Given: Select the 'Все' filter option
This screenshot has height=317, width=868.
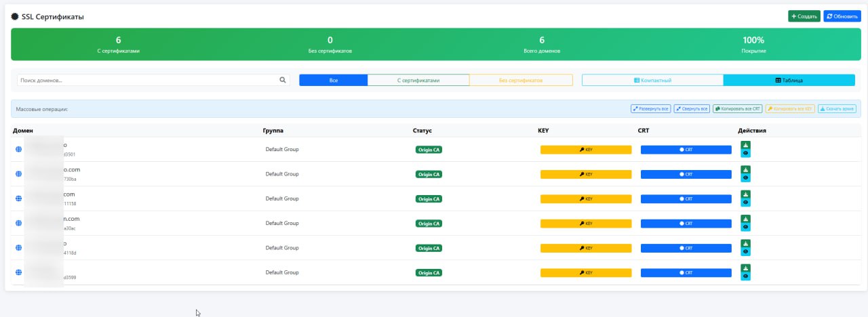Looking at the screenshot, I should pyautogui.click(x=333, y=80).
